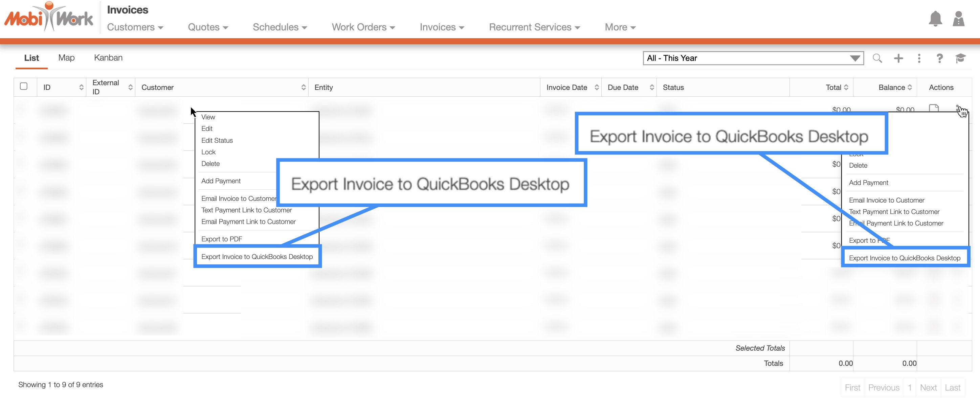
Task: Open the graduation cap training icon
Action: point(960,58)
